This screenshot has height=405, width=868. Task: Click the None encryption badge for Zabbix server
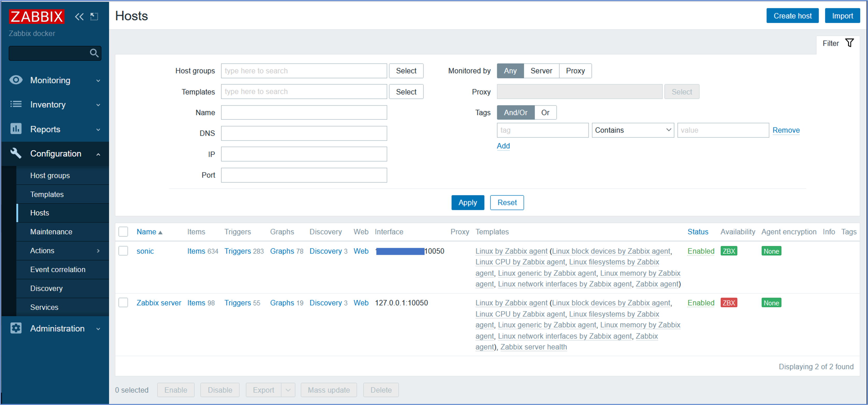point(771,302)
